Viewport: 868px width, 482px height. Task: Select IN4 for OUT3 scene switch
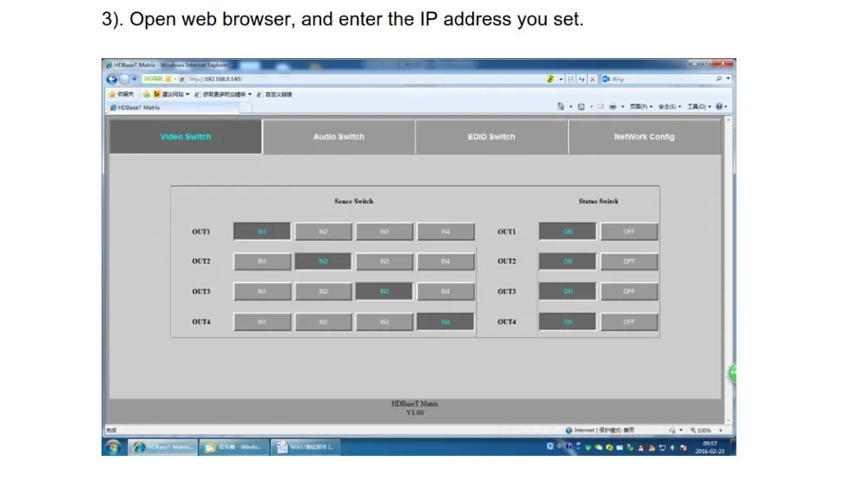445,292
